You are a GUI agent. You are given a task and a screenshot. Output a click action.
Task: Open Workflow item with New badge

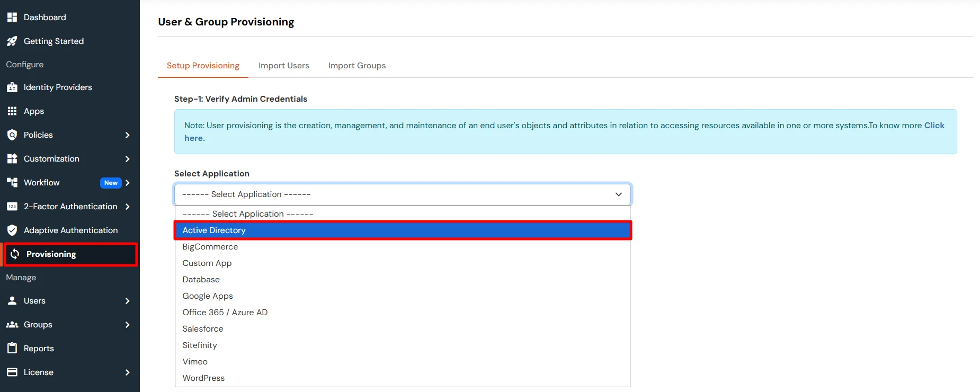pyautogui.click(x=42, y=183)
